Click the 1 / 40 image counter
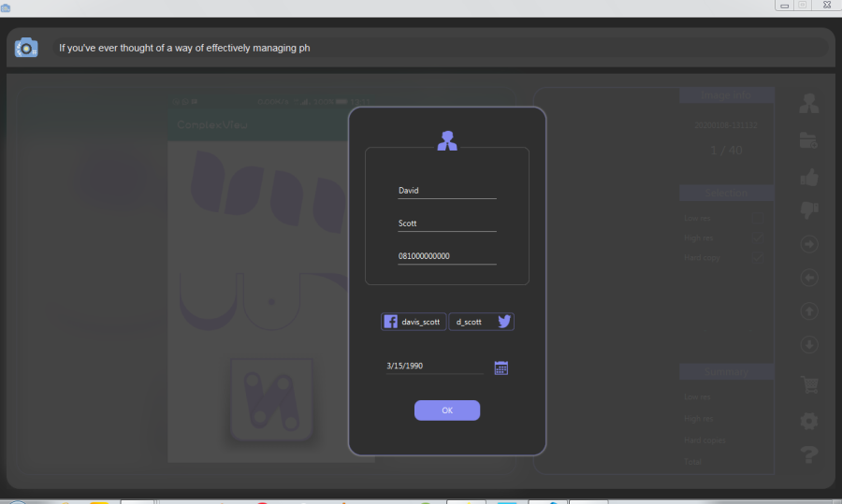 (x=726, y=151)
